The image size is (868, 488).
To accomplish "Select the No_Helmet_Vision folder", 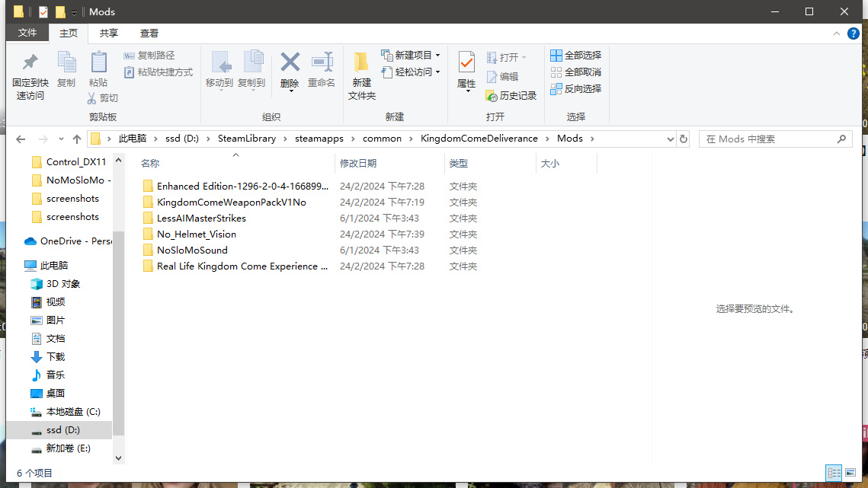I will point(189,234).
